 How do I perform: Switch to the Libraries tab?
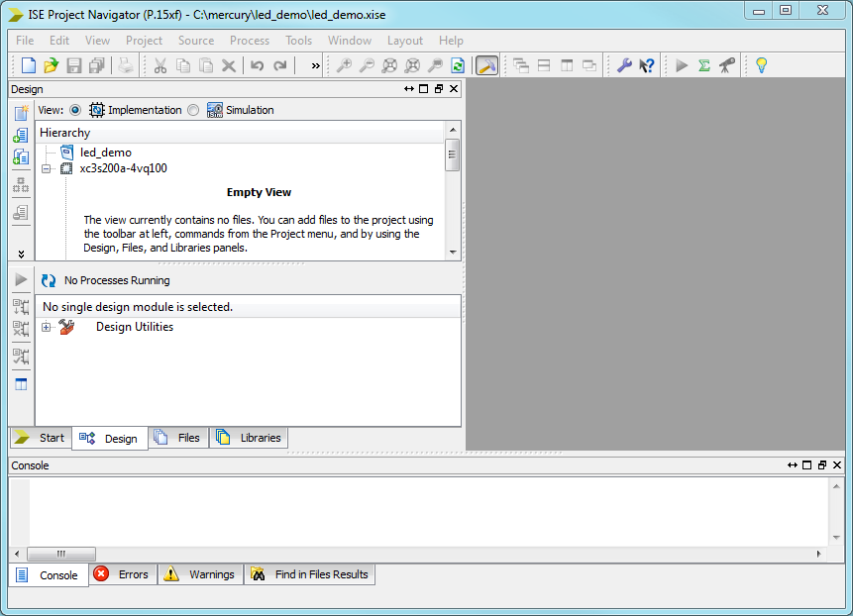tap(249, 438)
